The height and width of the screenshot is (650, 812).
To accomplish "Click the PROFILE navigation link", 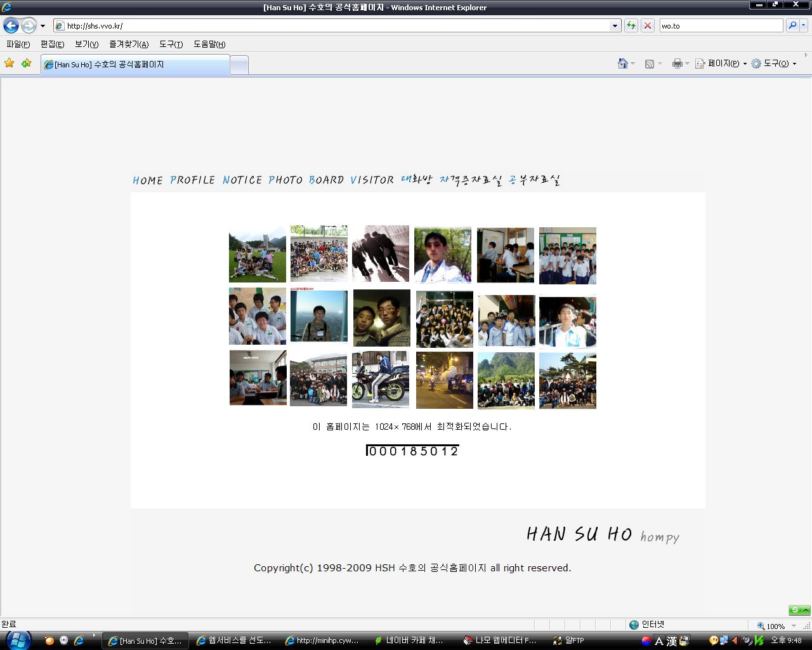I will pyautogui.click(x=192, y=180).
